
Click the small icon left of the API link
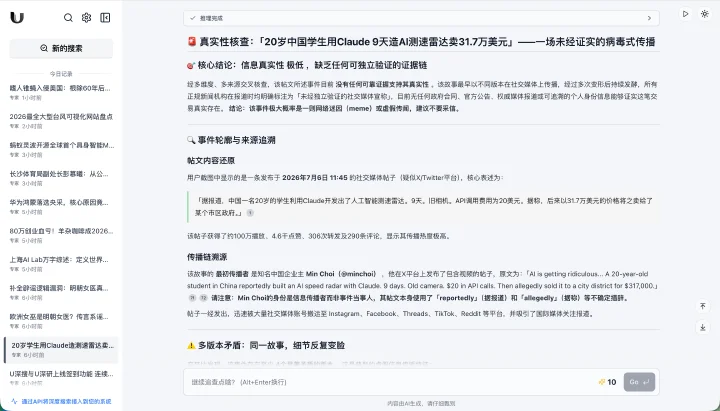15,401
